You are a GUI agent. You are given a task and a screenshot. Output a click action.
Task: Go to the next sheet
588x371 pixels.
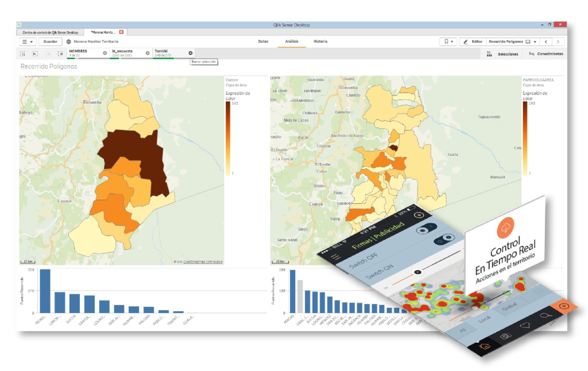click(558, 42)
